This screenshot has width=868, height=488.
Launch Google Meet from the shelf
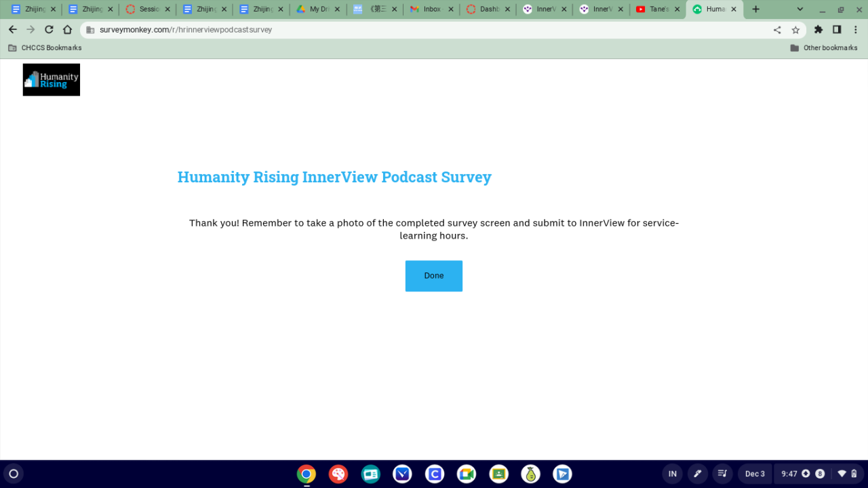click(467, 474)
